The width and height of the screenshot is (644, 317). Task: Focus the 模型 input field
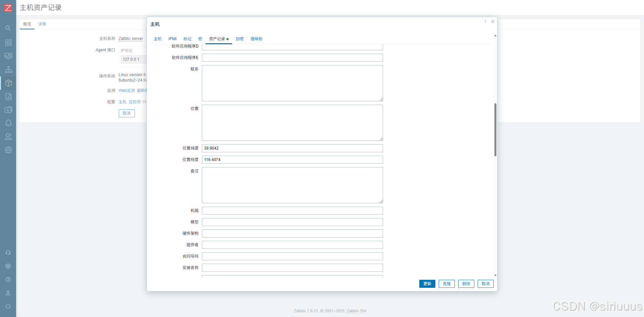tap(292, 222)
